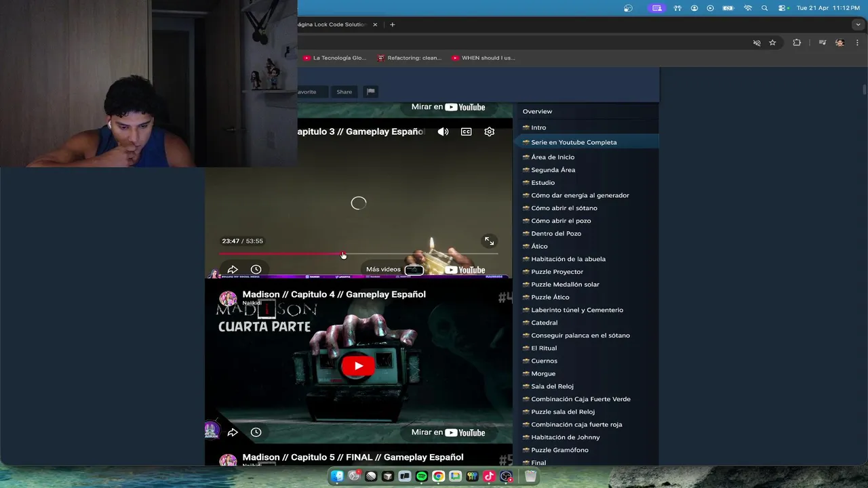Viewport: 868px width, 488px height.
Task: Open Madison Capitulo 4 title link
Action: (334, 294)
